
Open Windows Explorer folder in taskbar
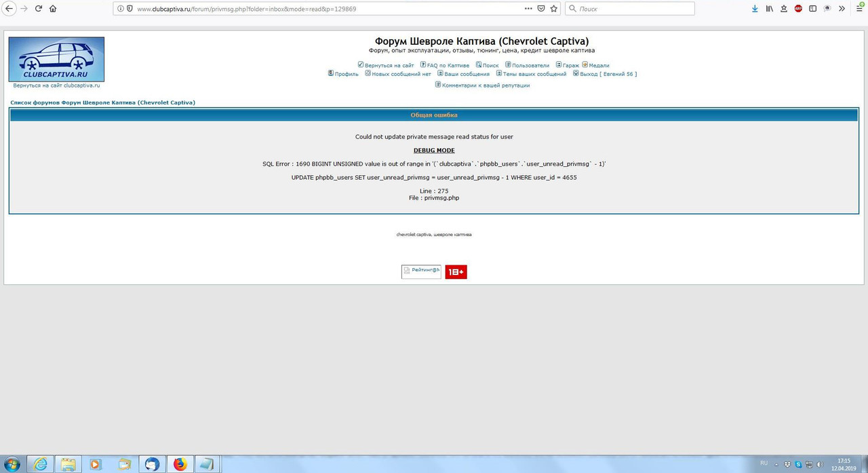pyautogui.click(x=68, y=464)
